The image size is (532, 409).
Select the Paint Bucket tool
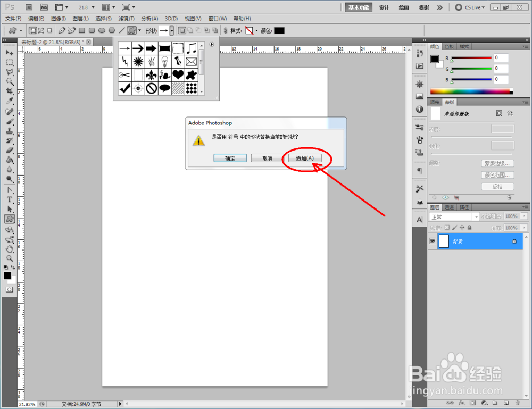tap(10, 160)
